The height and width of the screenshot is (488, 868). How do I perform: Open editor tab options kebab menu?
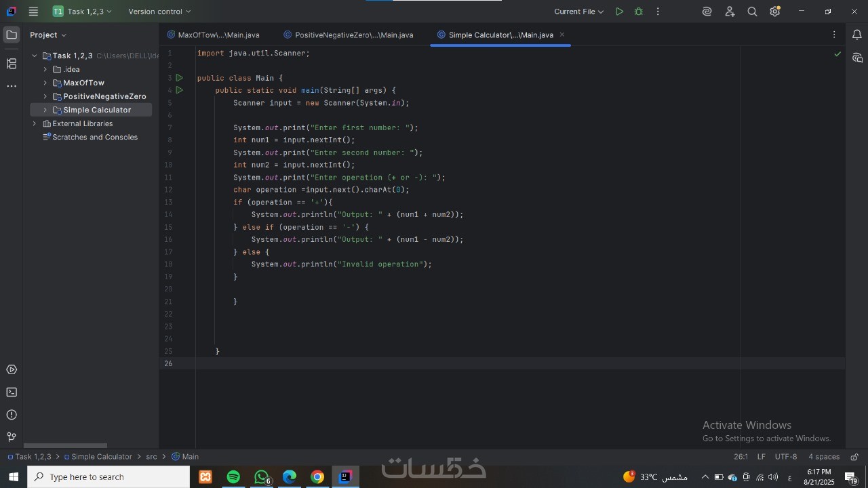pyautogui.click(x=834, y=35)
